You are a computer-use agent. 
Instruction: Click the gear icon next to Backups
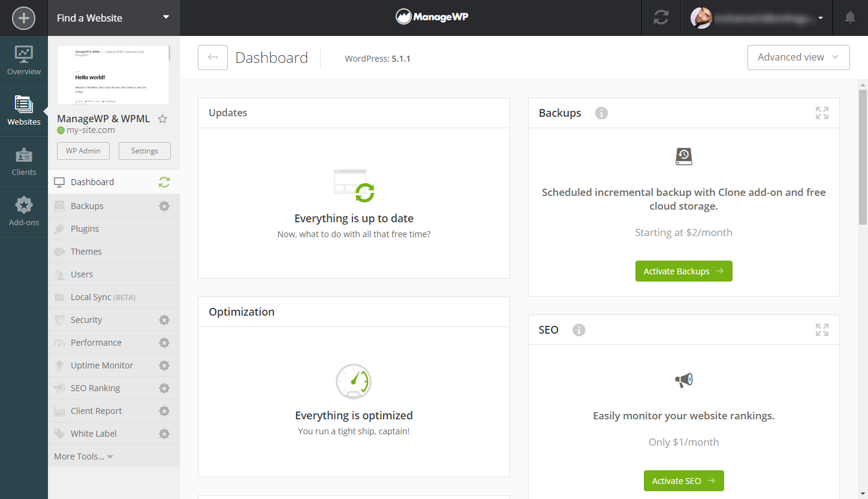164,206
